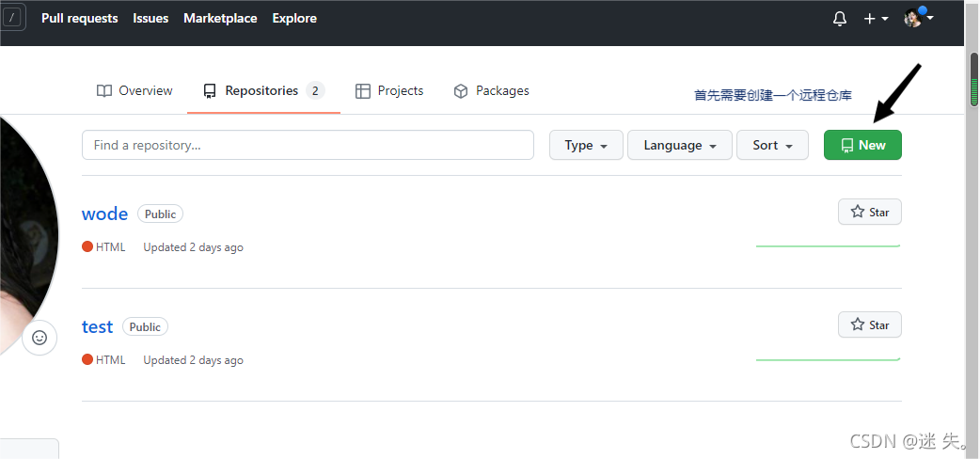The image size is (980, 459).
Task: Open Marketplace in the header
Action: (x=220, y=18)
